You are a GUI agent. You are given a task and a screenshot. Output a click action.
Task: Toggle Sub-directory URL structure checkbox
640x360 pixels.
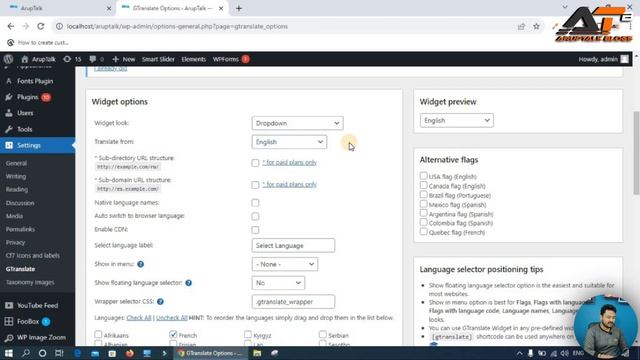(x=255, y=163)
